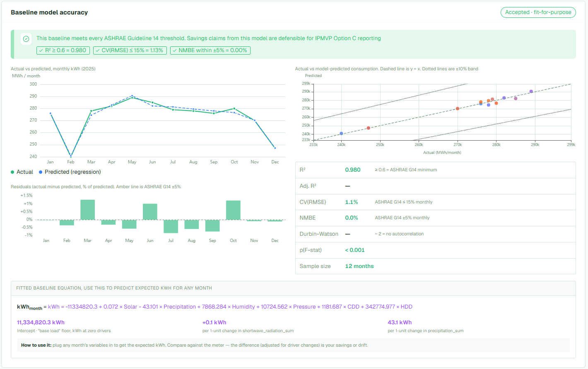This screenshot has height=369, width=588.
Task: Toggle the Predicted (regression) legend item
Action: click(70, 172)
